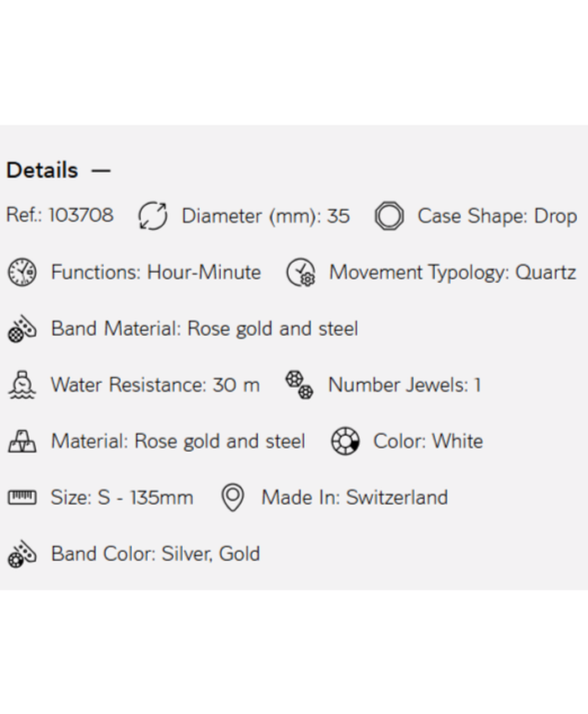Click the water resistance icon

pyautogui.click(x=22, y=386)
